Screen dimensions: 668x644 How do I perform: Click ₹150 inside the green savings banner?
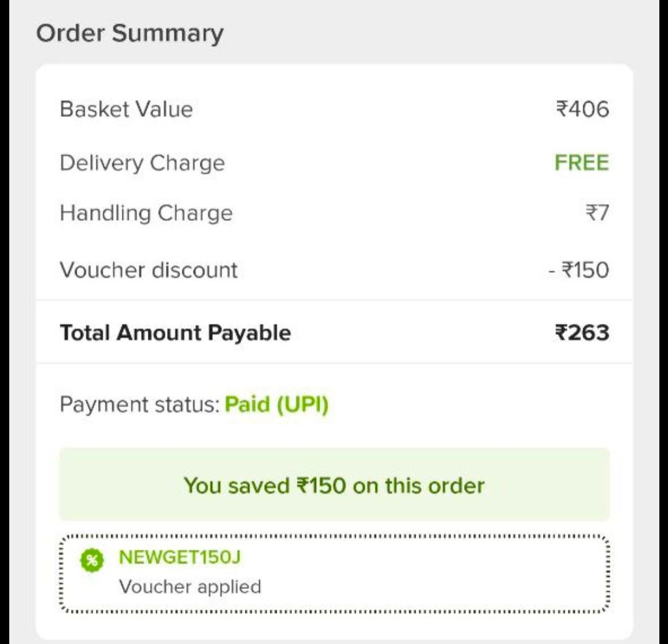tap(320, 485)
